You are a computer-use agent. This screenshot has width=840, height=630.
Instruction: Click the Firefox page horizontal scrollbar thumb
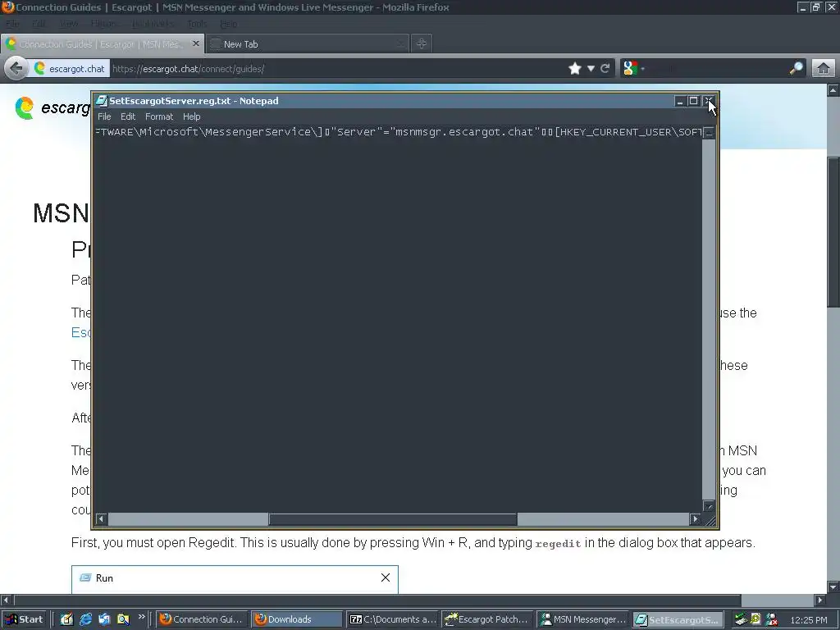click(377, 600)
